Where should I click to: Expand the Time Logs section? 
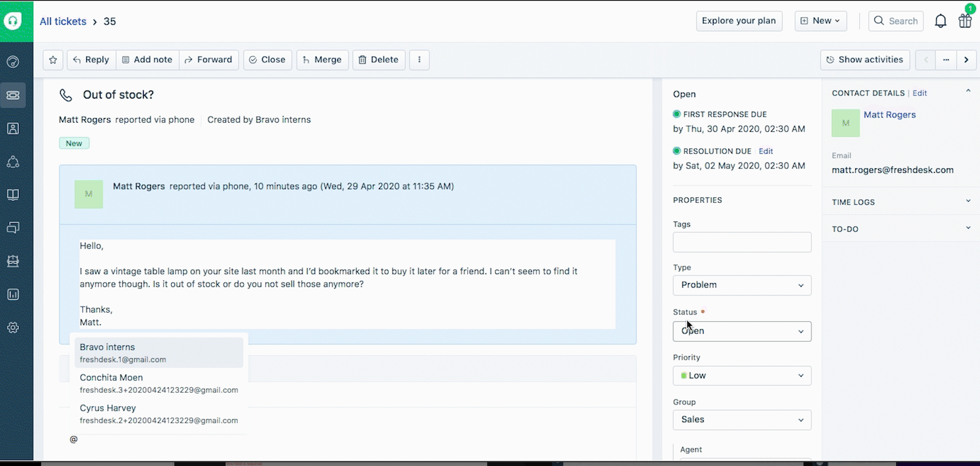[x=968, y=201]
